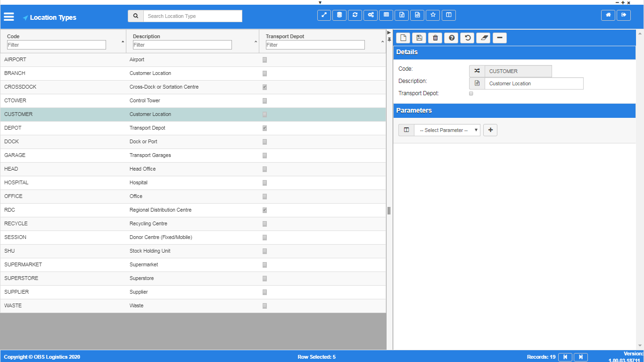
Task: Open help with question mark icon
Action: 452,38
